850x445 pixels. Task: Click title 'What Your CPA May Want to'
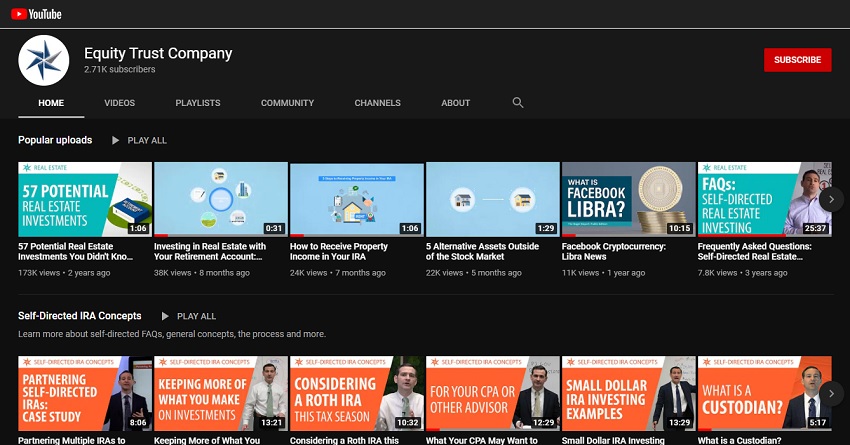(482, 440)
